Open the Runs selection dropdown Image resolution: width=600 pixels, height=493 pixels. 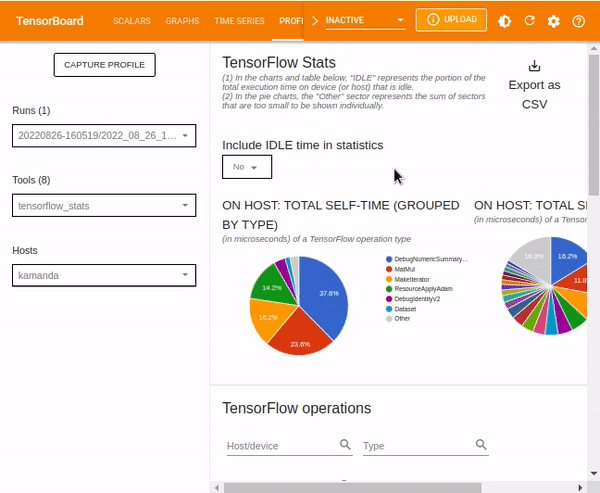click(104, 135)
